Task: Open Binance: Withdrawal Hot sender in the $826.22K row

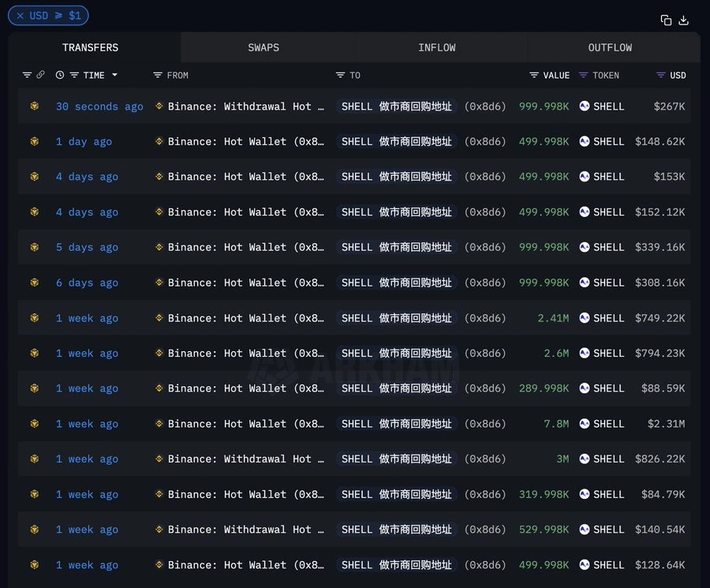Action: pos(246,459)
